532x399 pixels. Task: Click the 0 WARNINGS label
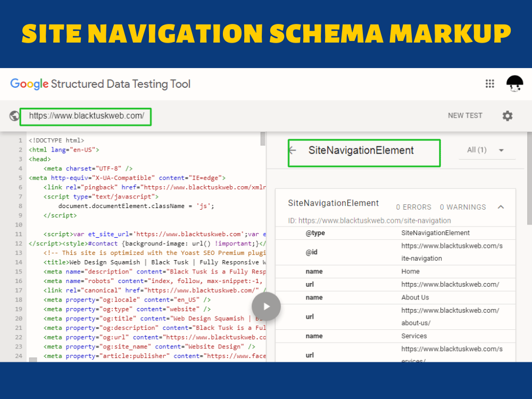click(463, 207)
